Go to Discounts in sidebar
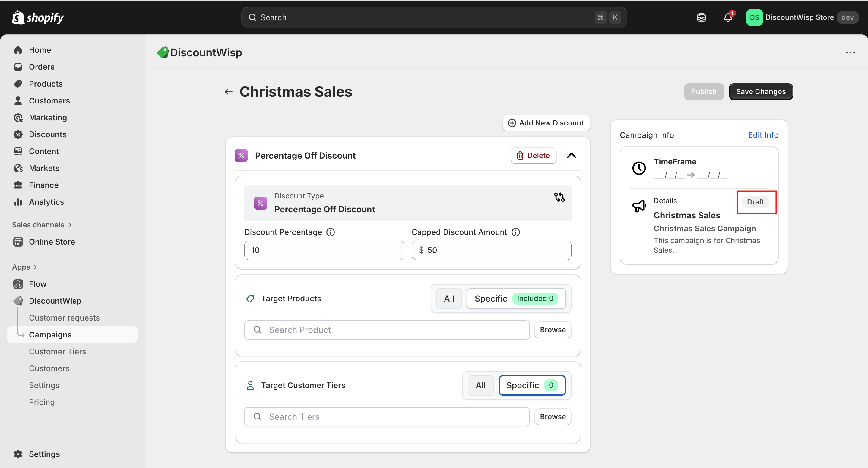The width and height of the screenshot is (868, 468). tap(48, 134)
